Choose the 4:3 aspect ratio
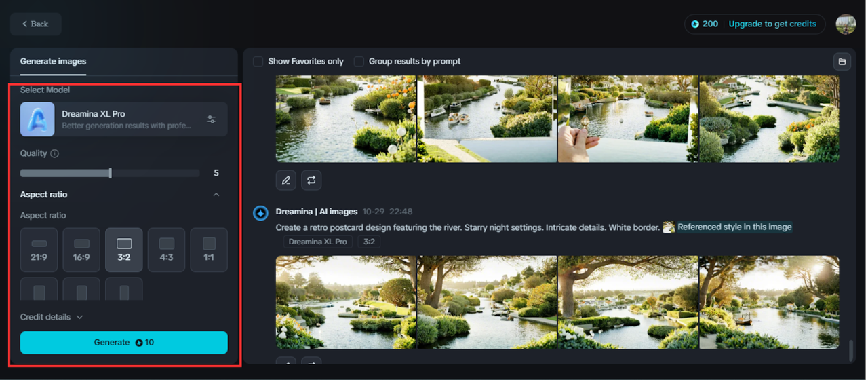Viewport: 868px width, 380px height. point(166,250)
